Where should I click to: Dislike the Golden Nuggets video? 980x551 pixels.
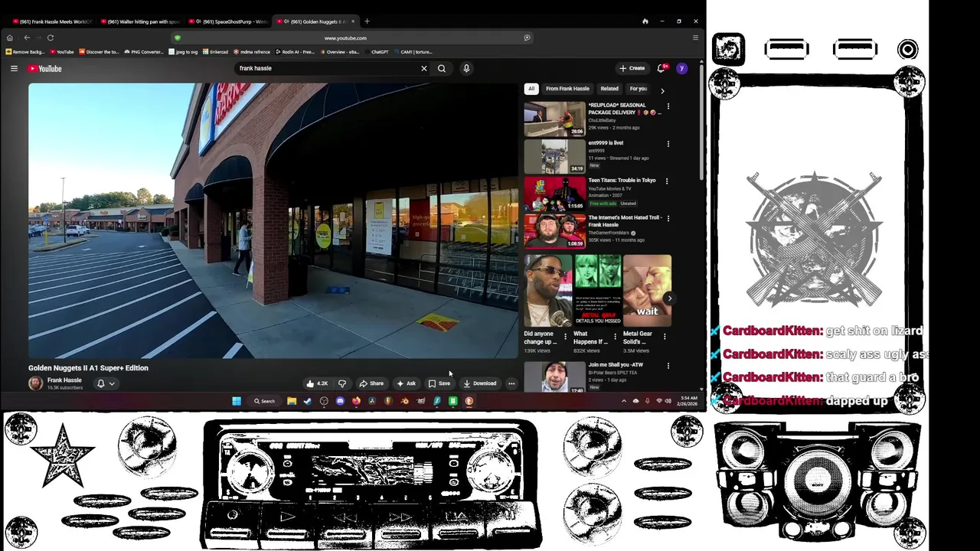pyautogui.click(x=342, y=383)
